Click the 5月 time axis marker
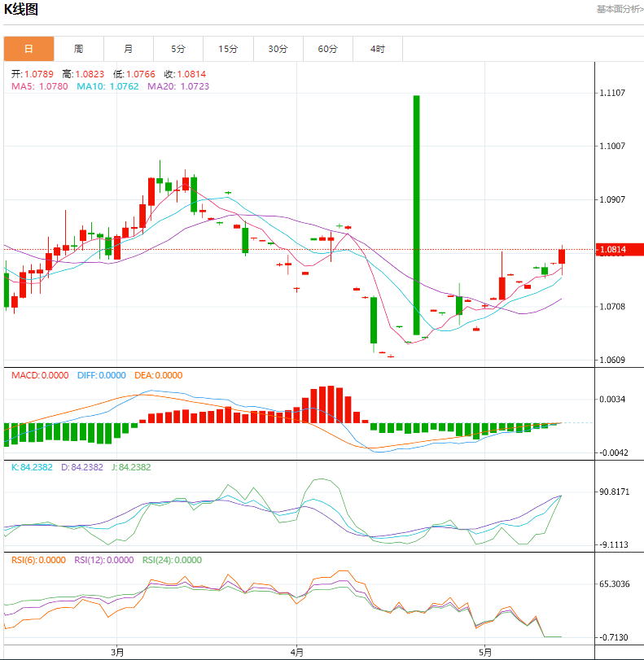 [x=485, y=653]
